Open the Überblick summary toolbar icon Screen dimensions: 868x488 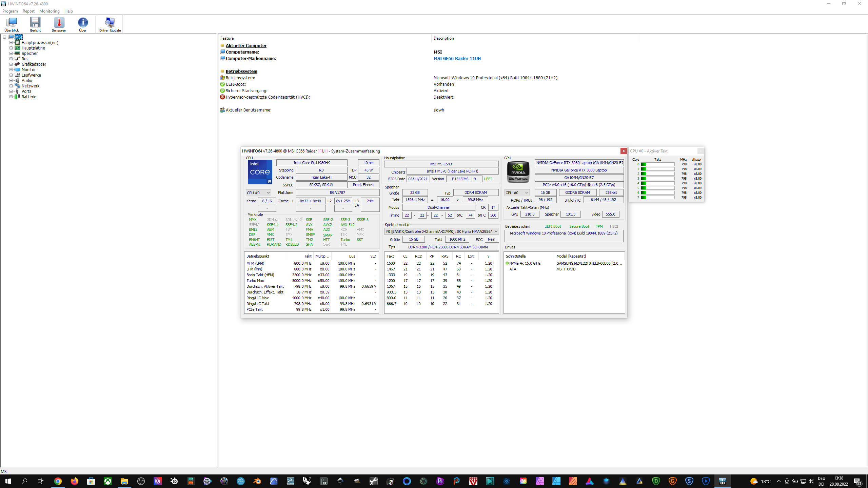[x=12, y=24]
